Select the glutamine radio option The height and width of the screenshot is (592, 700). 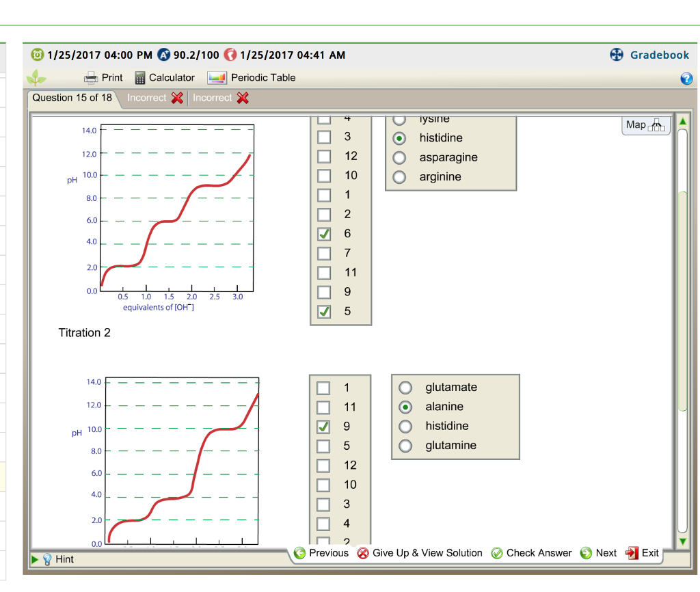[x=405, y=446]
